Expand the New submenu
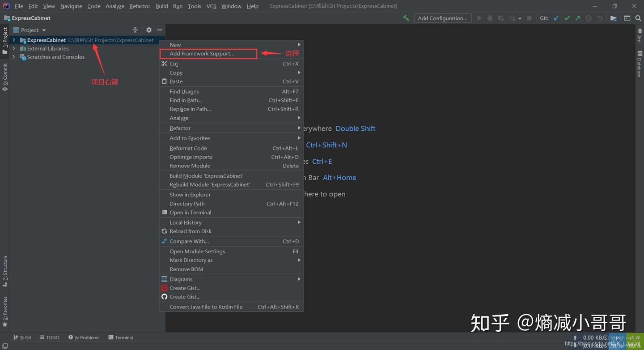This screenshot has width=644, height=350. (x=232, y=45)
